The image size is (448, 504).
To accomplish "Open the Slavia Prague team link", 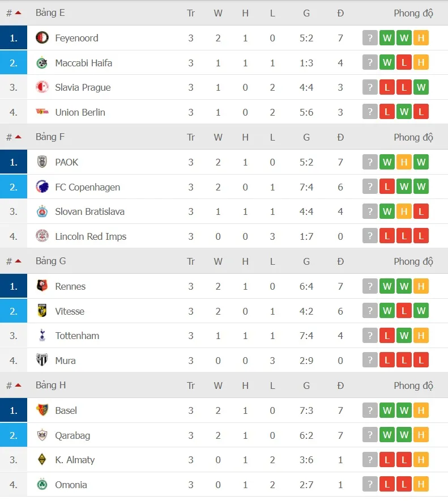I will click(x=83, y=87).
